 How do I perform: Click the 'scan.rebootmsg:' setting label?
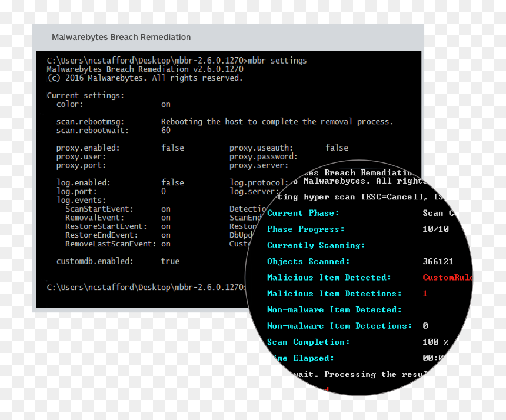(x=90, y=122)
